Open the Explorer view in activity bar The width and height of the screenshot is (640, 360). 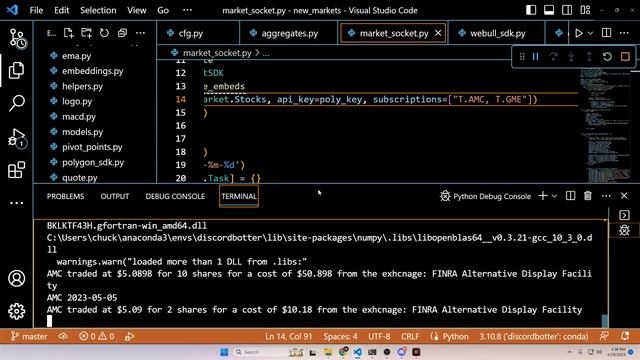[x=17, y=70]
